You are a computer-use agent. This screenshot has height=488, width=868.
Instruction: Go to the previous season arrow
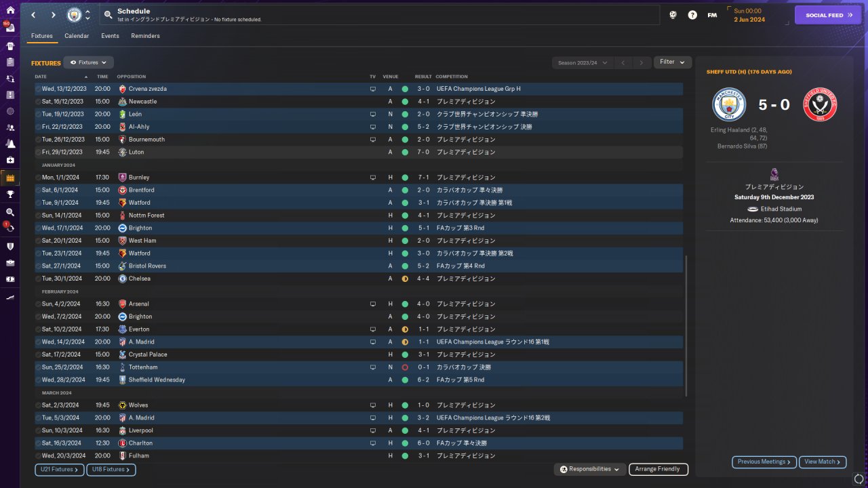(x=623, y=62)
